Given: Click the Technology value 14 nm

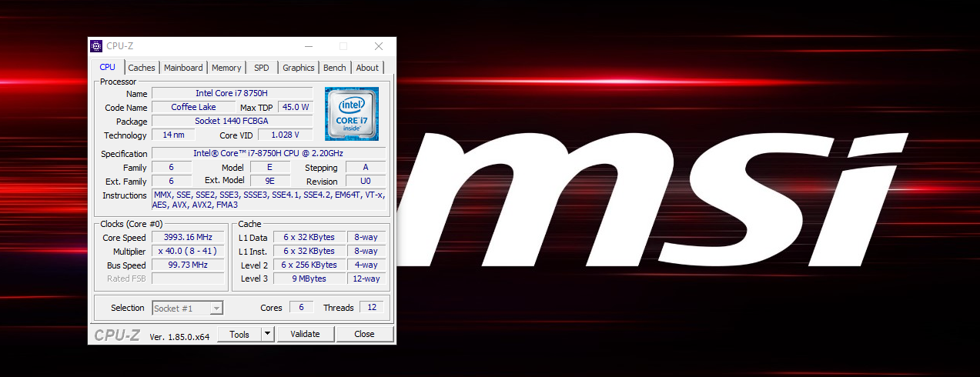Looking at the screenshot, I should click(x=173, y=135).
